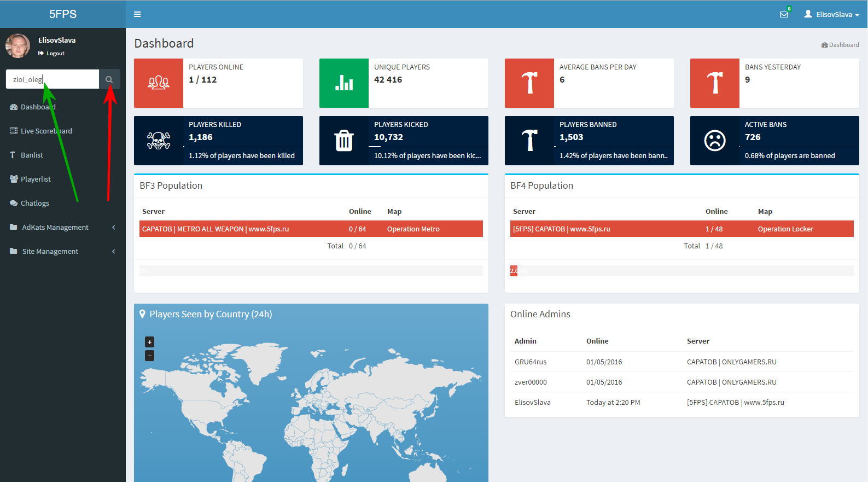Zoom out on the country map
868x482 pixels.
click(149, 356)
